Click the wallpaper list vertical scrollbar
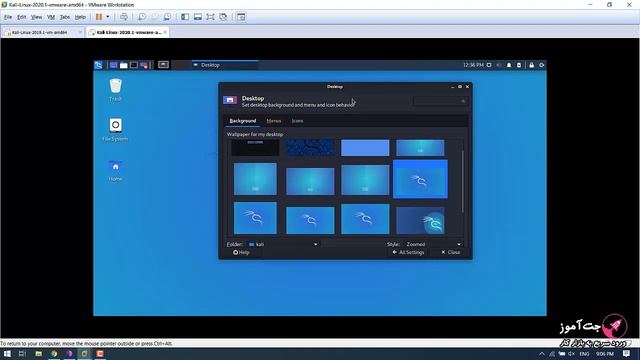The height and width of the screenshot is (360, 640). pyautogui.click(x=462, y=182)
